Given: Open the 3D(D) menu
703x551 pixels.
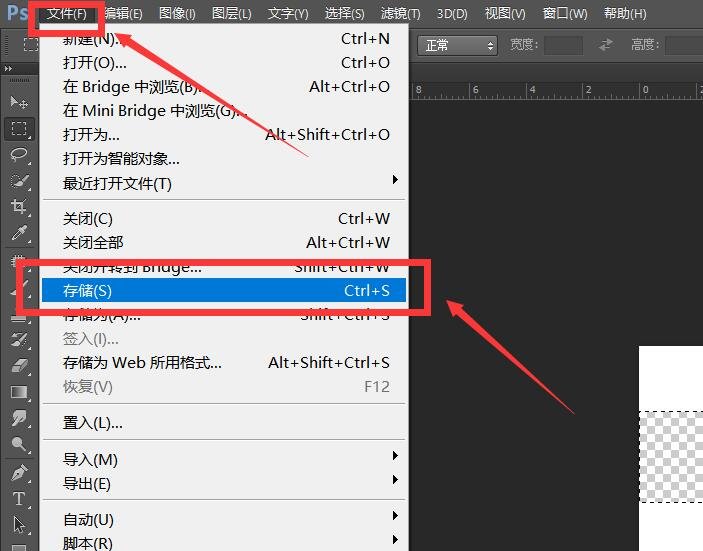Looking at the screenshot, I should pyautogui.click(x=452, y=13).
